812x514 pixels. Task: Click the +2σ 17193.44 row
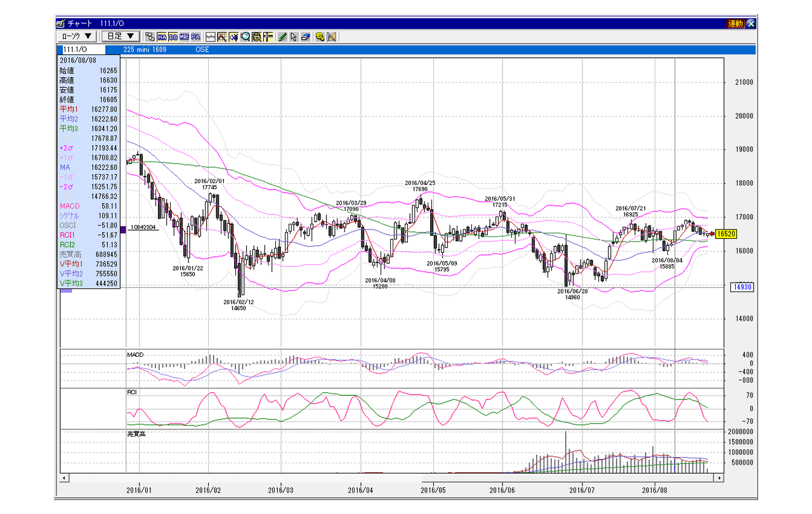pos(88,148)
